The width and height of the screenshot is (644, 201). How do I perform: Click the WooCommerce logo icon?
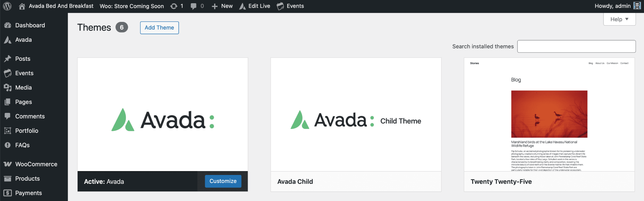click(x=8, y=164)
